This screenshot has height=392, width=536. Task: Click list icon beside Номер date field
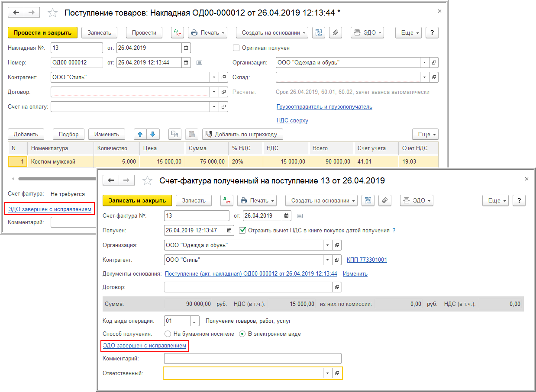coord(199,63)
